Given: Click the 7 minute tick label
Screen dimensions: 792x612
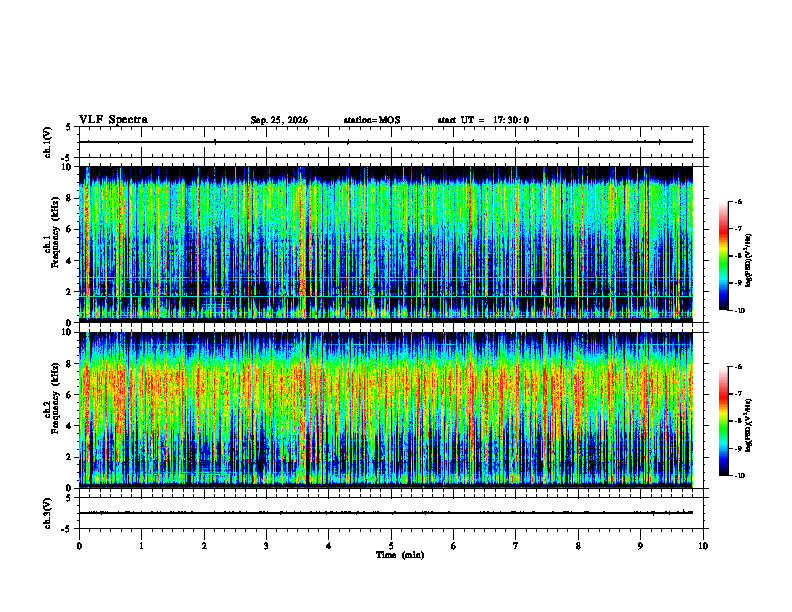Looking at the screenshot, I should (x=516, y=546).
